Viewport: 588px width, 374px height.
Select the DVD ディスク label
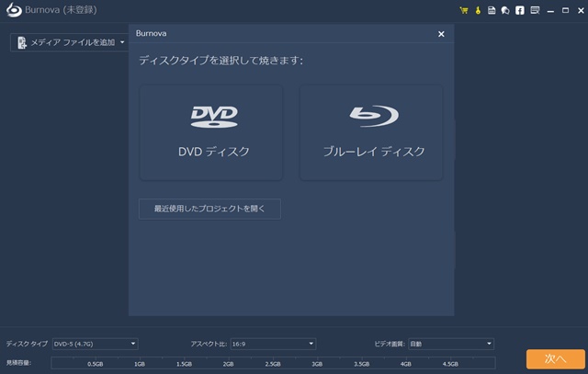point(214,152)
